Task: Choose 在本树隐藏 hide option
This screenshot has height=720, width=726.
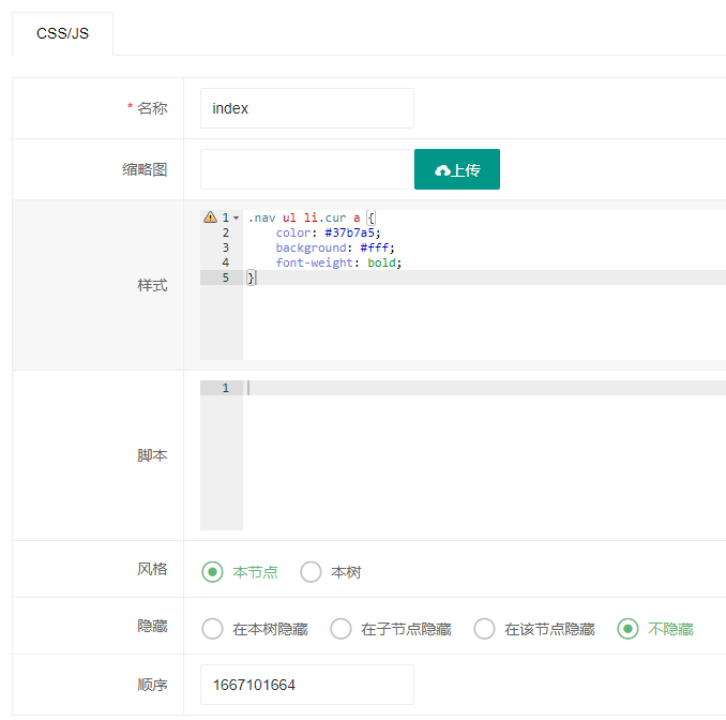Action: pyautogui.click(x=212, y=629)
